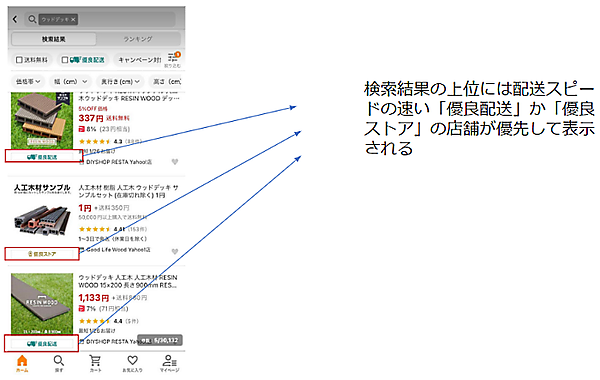Open the 探す search tab in the bottom bar
This screenshot has height=380, width=600.
tap(59, 364)
